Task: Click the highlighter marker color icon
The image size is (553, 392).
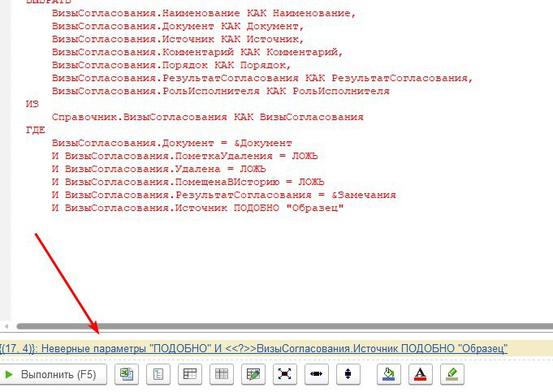Action: 452,374
